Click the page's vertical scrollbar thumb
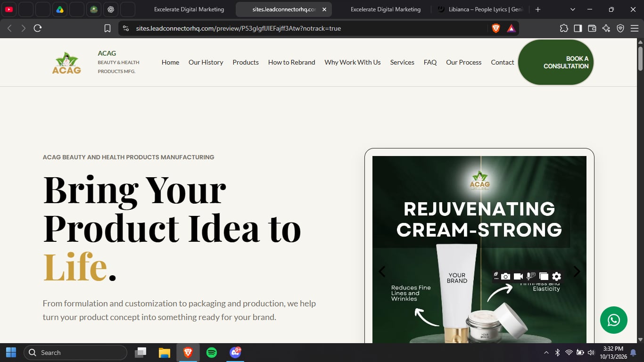The width and height of the screenshot is (644, 362). coord(640,59)
